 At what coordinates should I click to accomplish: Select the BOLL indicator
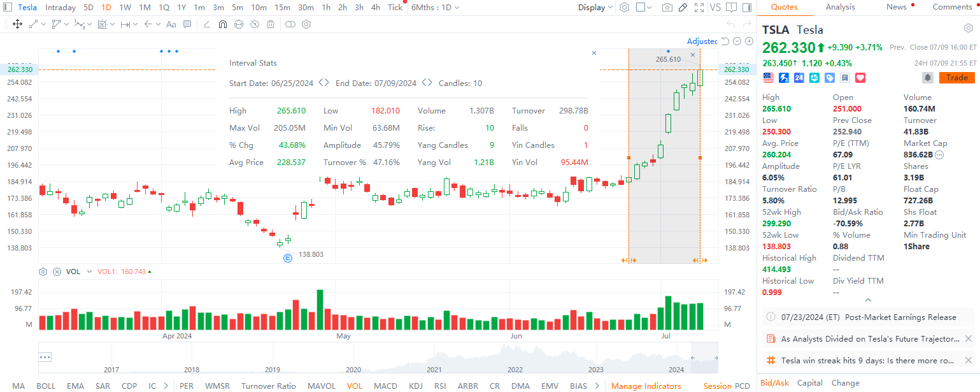[x=46, y=386]
